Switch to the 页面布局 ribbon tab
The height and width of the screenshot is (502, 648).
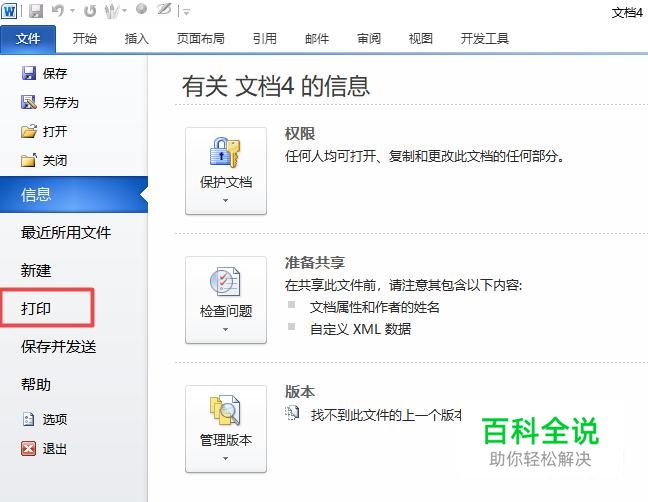tap(201, 39)
